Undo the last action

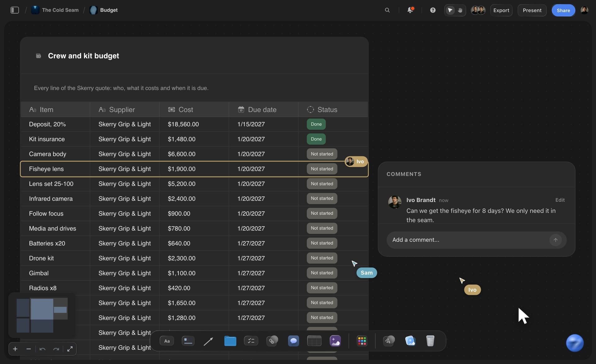pyautogui.click(x=43, y=349)
